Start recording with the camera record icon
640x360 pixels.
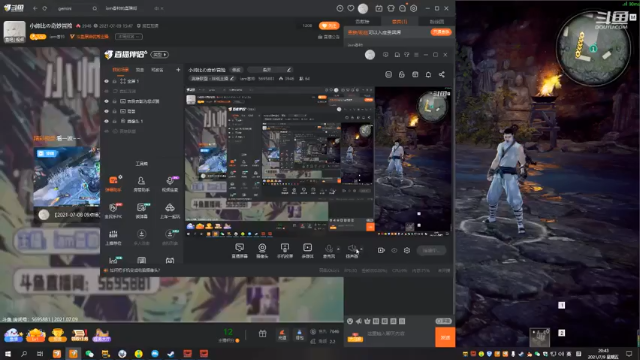pos(381,250)
